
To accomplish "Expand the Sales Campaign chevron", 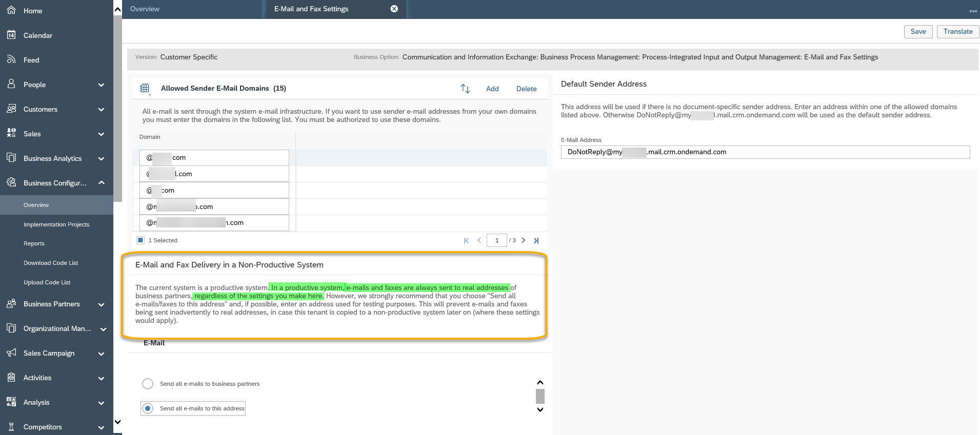I will tap(101, 354).
